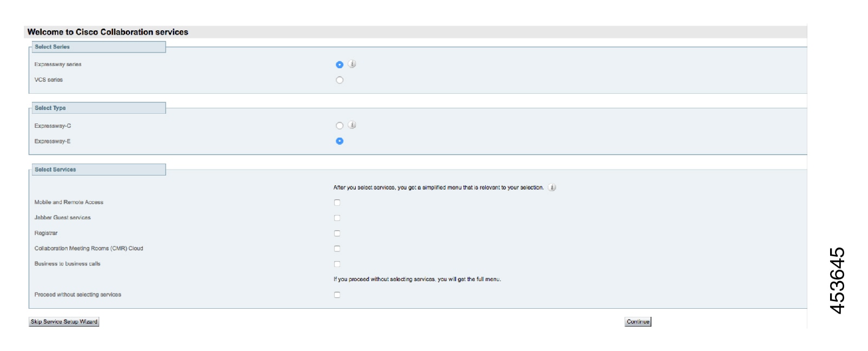This screenshot has width=868, height=351.
Task: Tick Business to business calls checkbox
Action: (337, 264)
